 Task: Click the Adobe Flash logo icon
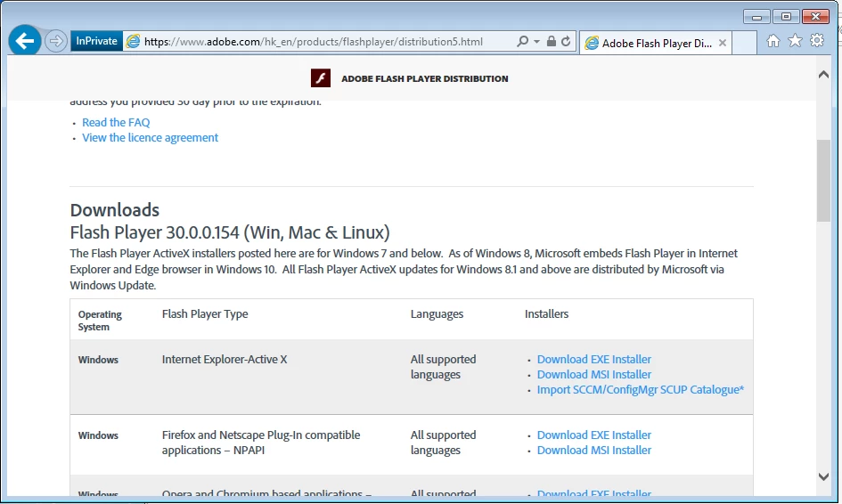321,78
